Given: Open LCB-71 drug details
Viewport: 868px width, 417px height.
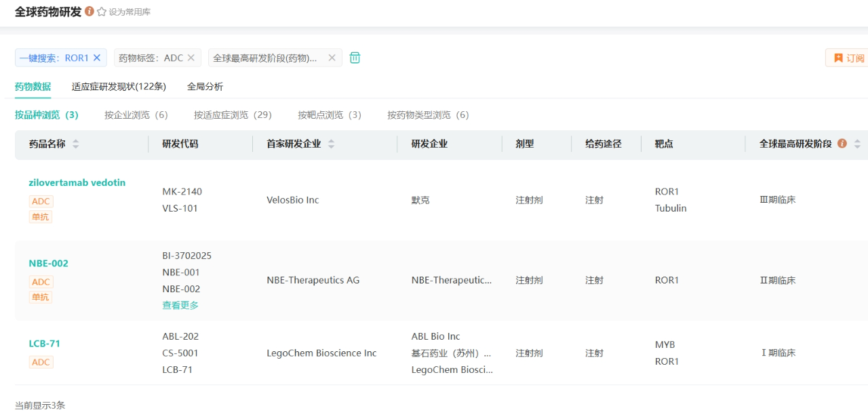Looking at the screenshot, I should [44, 344].
